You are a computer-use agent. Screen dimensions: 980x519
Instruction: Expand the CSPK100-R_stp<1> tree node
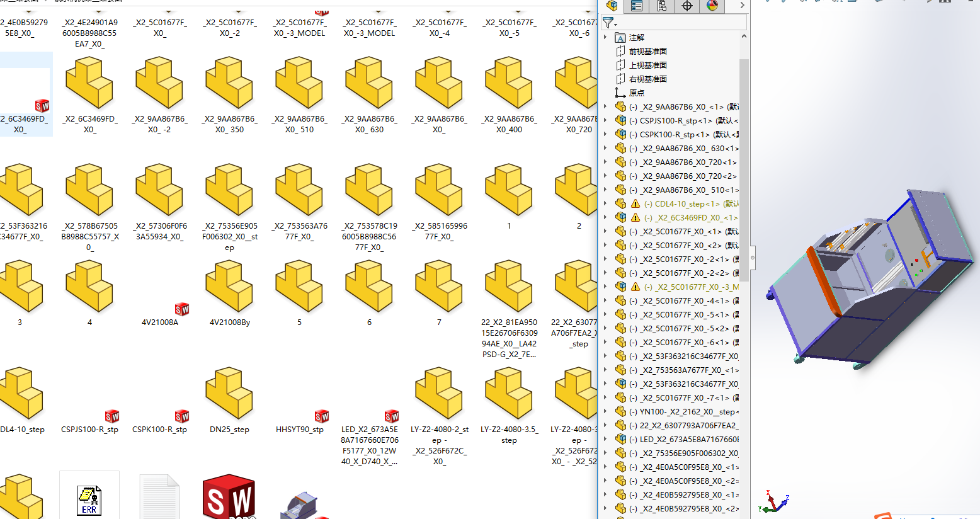coord(605,134)
